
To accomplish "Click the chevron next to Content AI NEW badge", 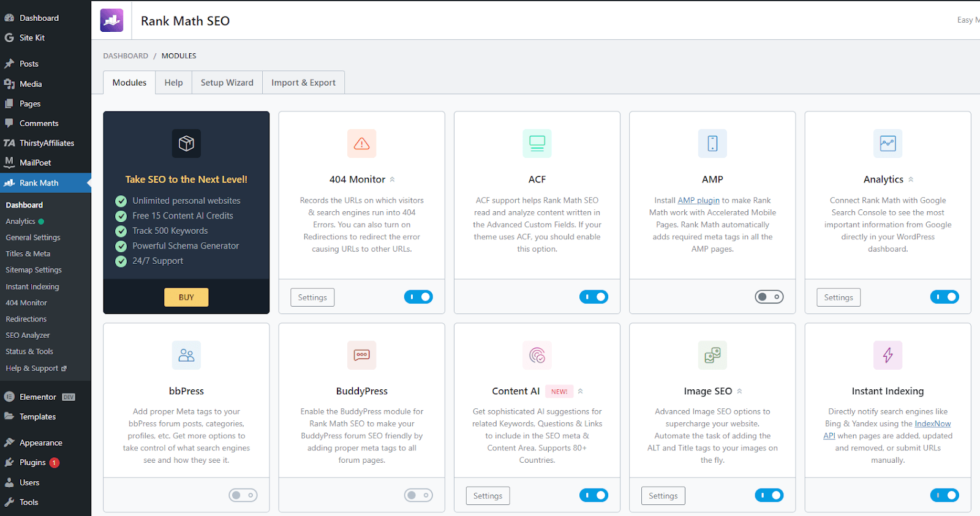I will [580, 391].
